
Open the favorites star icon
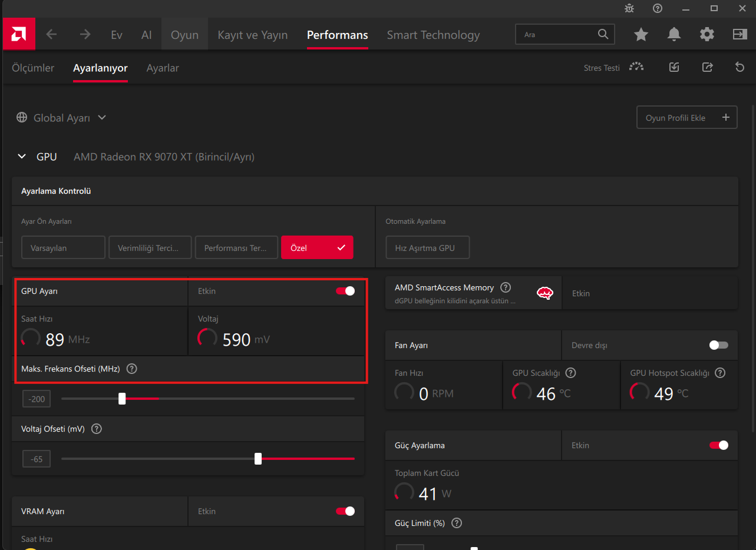pos(641,35)
